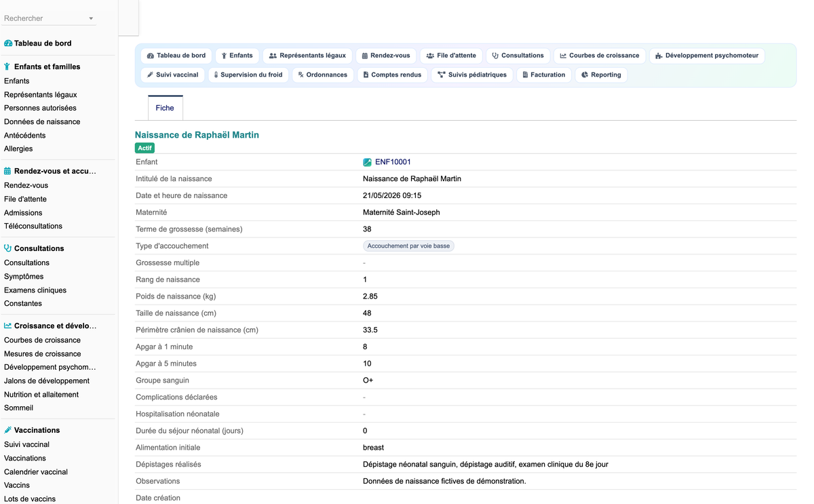Click the chart icon beside Croissance et développement
814x504 pixels.
7,326
